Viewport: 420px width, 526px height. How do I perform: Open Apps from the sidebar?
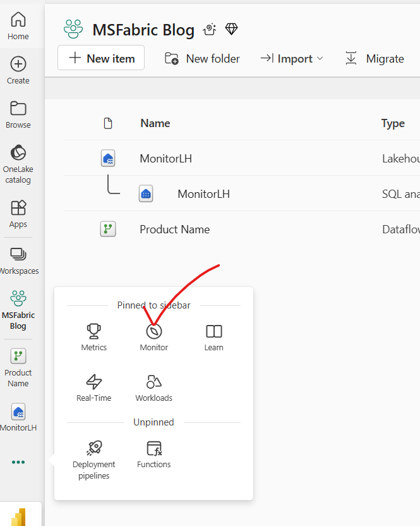[x=18, y=214]
